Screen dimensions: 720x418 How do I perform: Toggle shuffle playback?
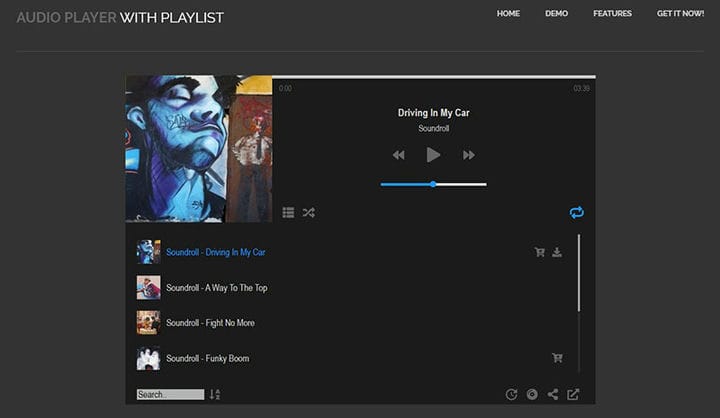(x=309, y=213)
